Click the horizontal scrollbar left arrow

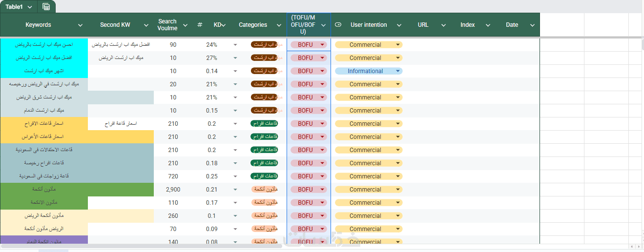(x=631, y=247)
